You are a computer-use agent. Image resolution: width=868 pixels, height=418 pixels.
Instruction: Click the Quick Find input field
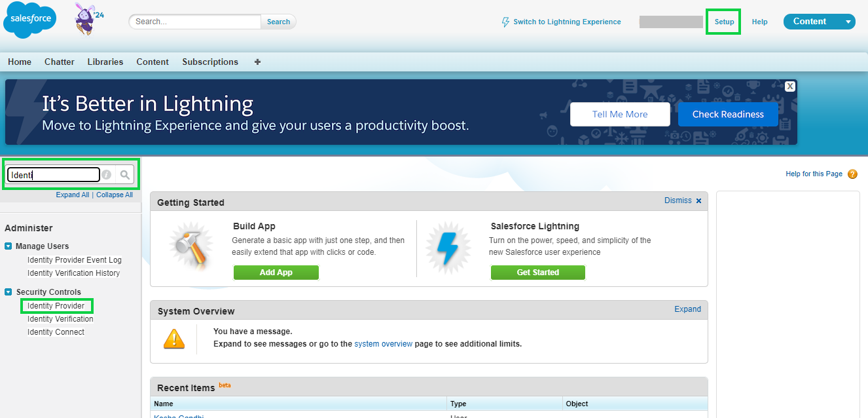52,174
